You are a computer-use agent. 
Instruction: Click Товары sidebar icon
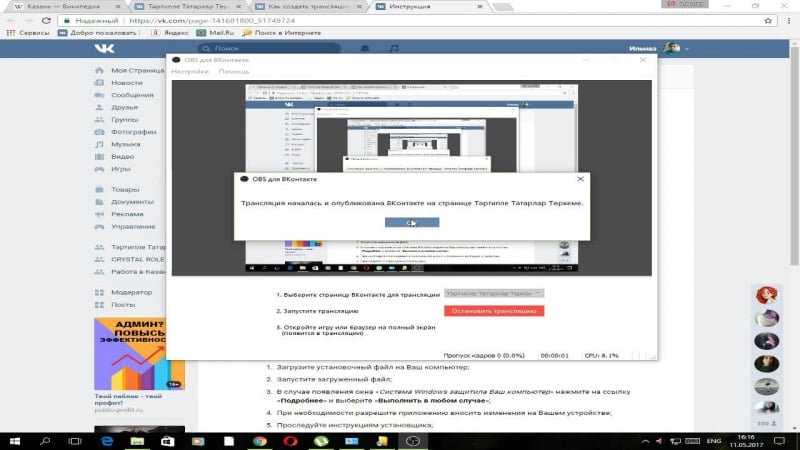tap(99, 189)
